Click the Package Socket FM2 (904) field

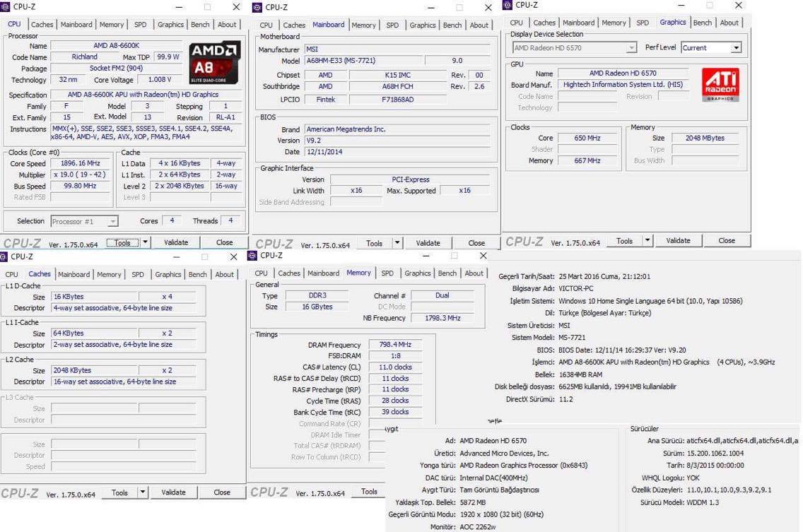(116, 68)
